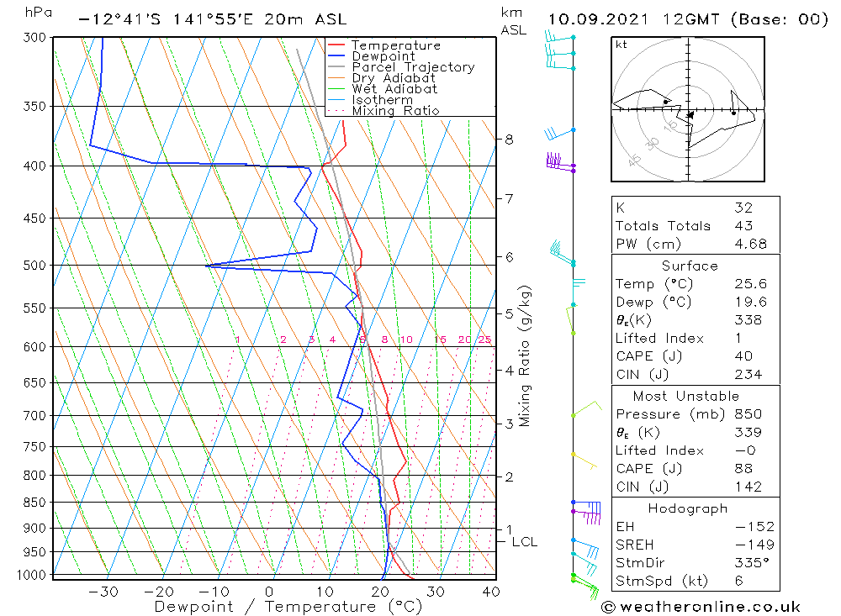Click the Surface section heading
Screen dimensions: 841x616
[x=690, y=266]
